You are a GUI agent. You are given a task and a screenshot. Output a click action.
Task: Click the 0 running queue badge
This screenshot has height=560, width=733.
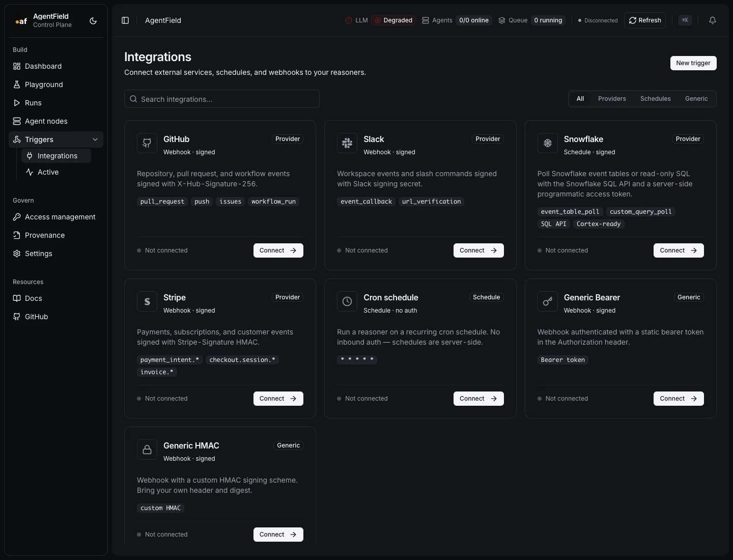pyautogui.click(x=548, y=20)
